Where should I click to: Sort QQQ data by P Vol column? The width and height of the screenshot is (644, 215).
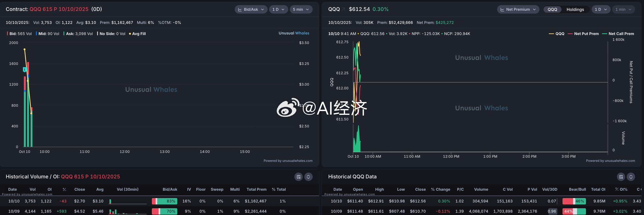(532, 190)
